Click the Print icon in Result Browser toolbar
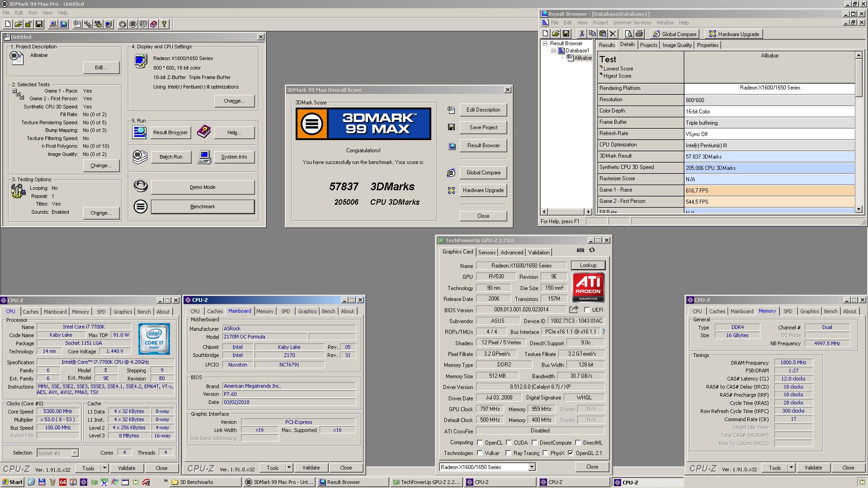 [639, 34]
